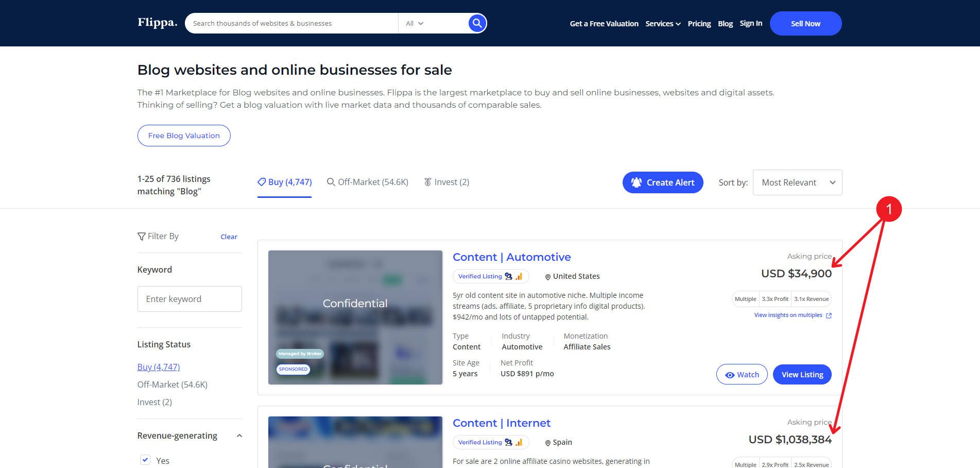Open the Services menu
Screen dimensions: 980x468
(x=663, y=23)
